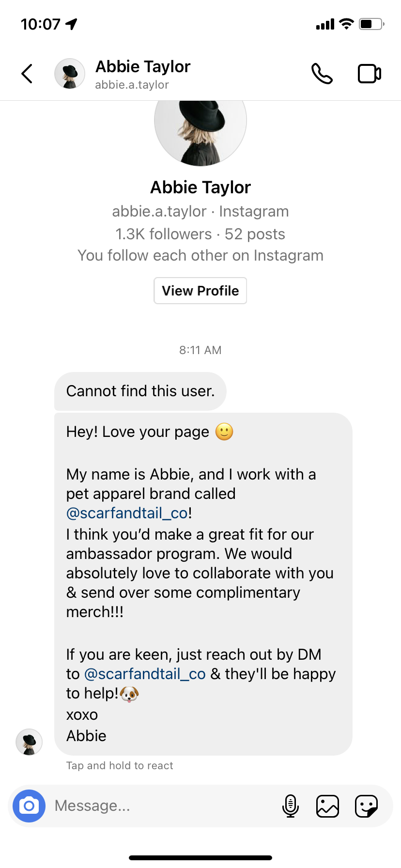Tap the battery indicator in status bar
Viewport: 401px width, 868px height.
point(371,24)
